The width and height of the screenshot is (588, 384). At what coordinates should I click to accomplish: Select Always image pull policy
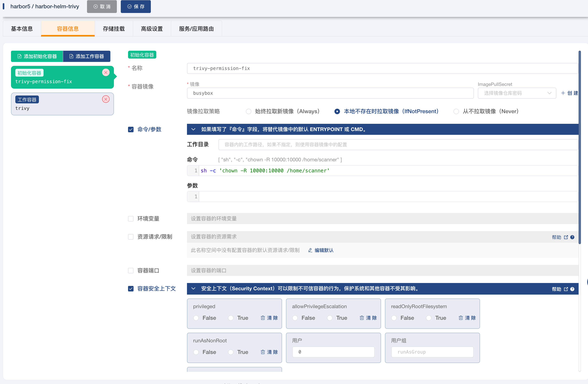[x=249, y=111]
